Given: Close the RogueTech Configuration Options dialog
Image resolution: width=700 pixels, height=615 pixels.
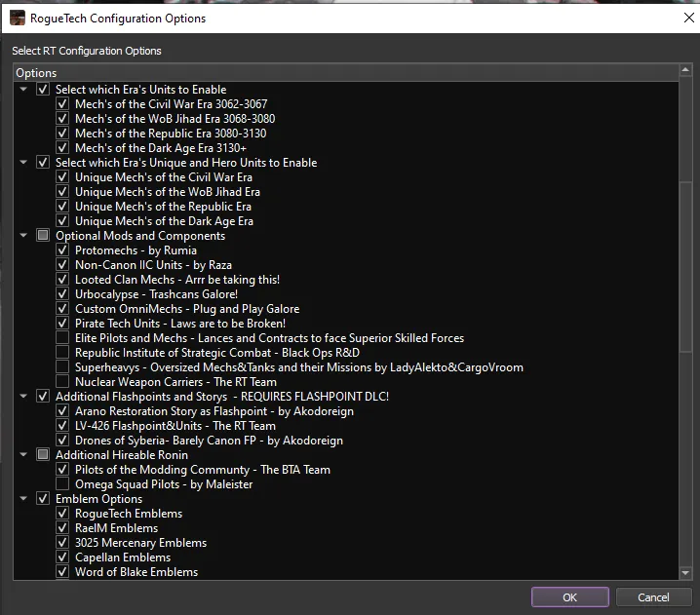Looking at the screenshot, I should pos(689,18).
